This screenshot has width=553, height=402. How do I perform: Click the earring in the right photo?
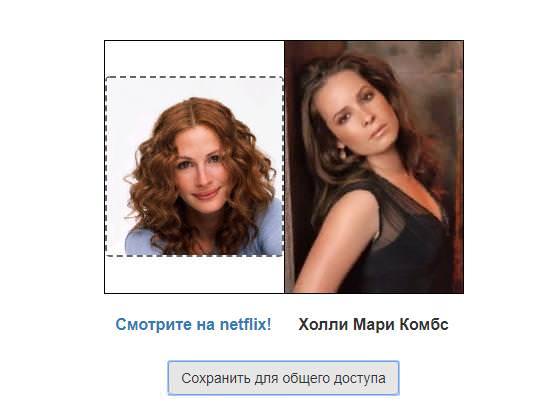point(341,152)
